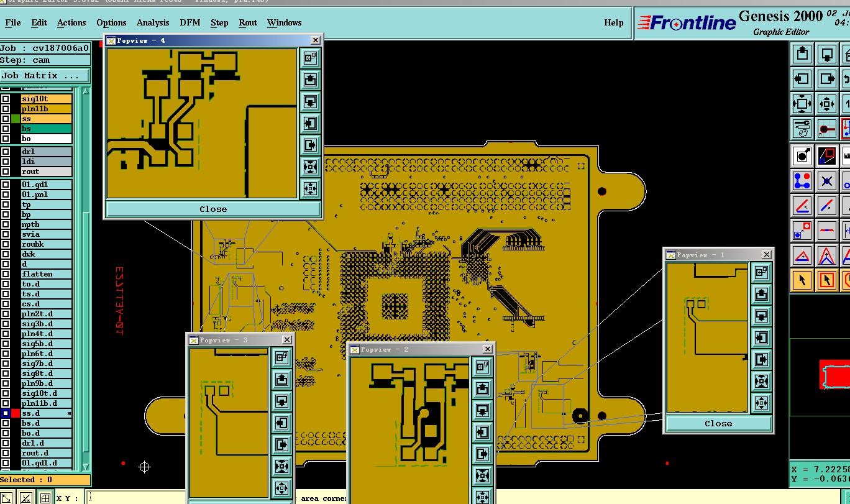Open the Job Matrix ... selector

[45, 75]
